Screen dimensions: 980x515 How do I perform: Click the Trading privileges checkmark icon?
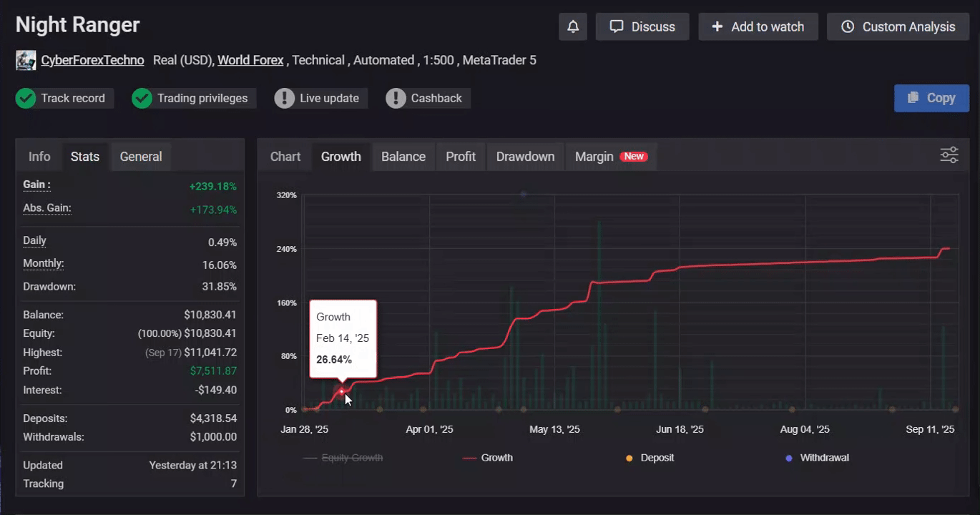point(142,98)
